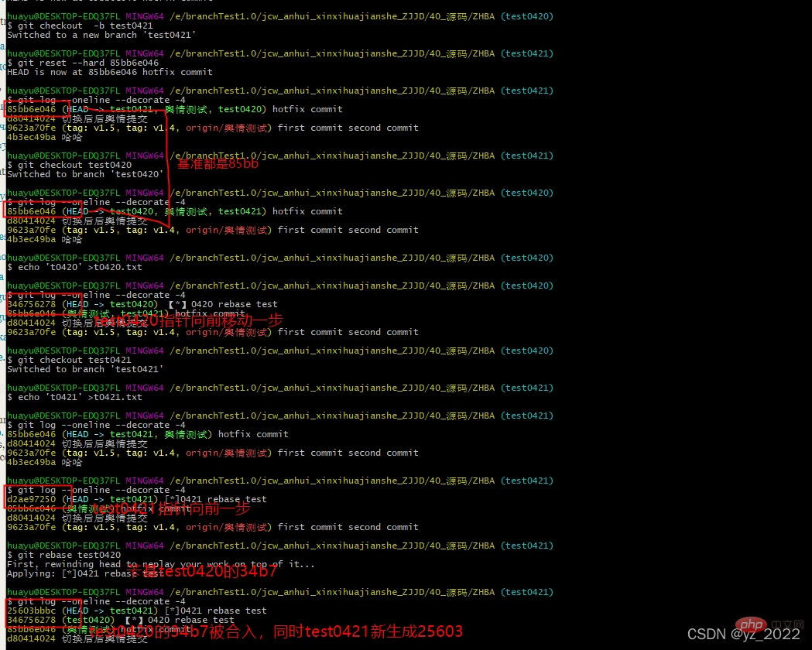This screenshot has width=812, height=650.
Task: Click red annotation 'test0421新生成25603'
Action: 383,631
